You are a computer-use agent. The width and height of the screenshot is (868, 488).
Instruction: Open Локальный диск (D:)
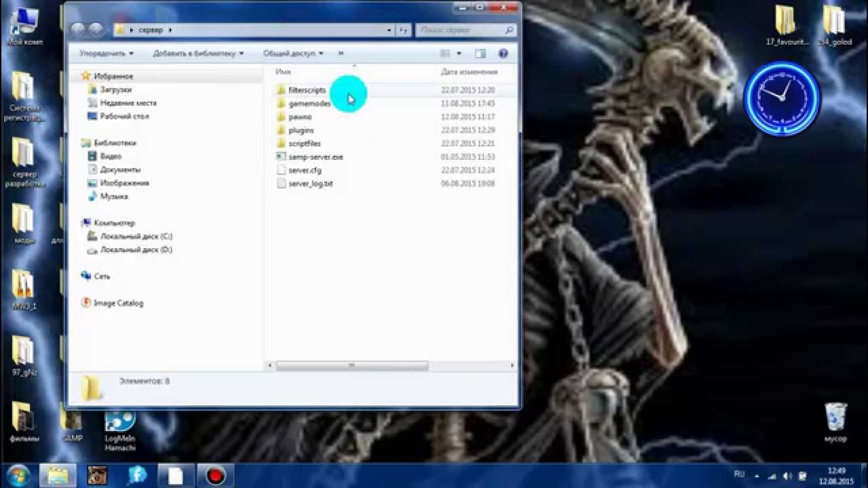(136, 249)
